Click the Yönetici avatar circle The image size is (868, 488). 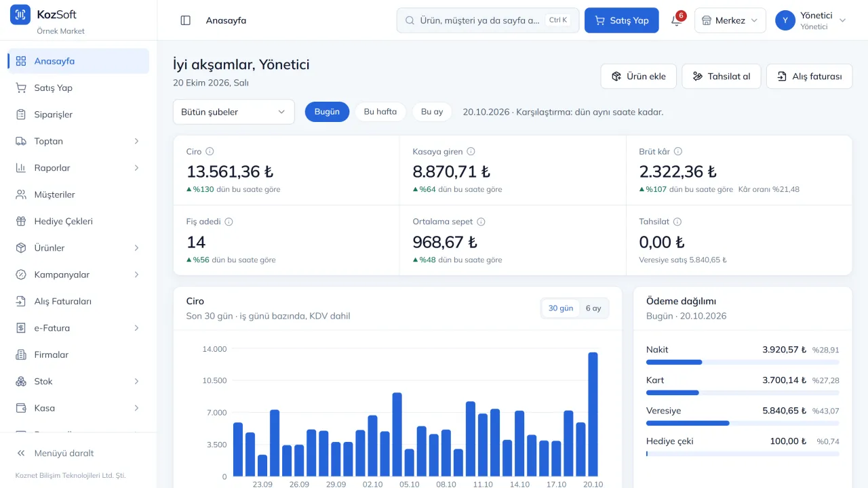click(x=785, y=20)
